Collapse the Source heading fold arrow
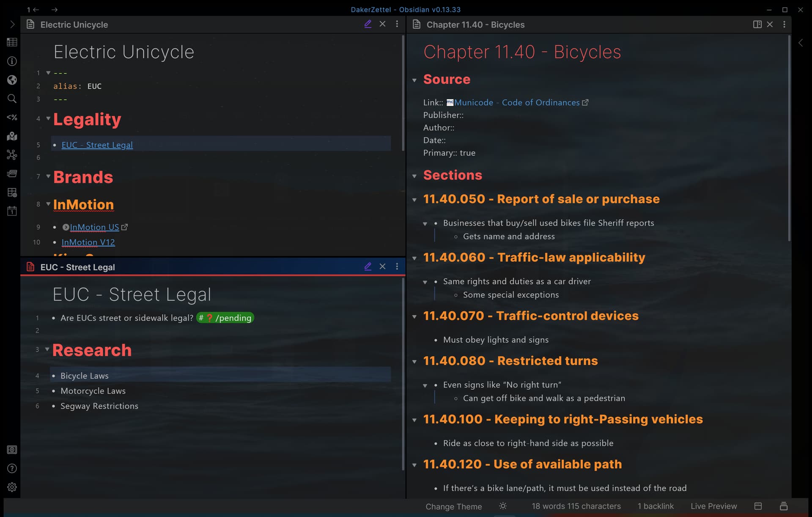This screenshot has width=812, height=517. 414,80
